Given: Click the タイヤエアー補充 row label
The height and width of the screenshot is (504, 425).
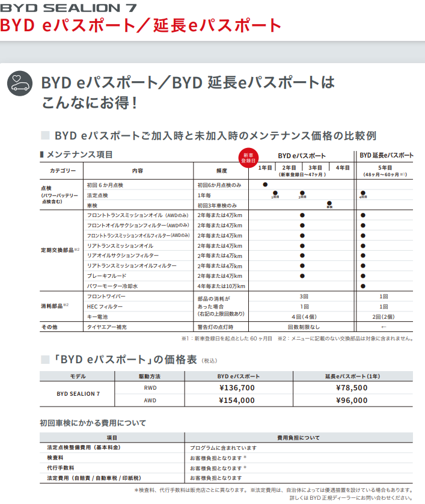Looking at the screenshot, I should (106, 327).
